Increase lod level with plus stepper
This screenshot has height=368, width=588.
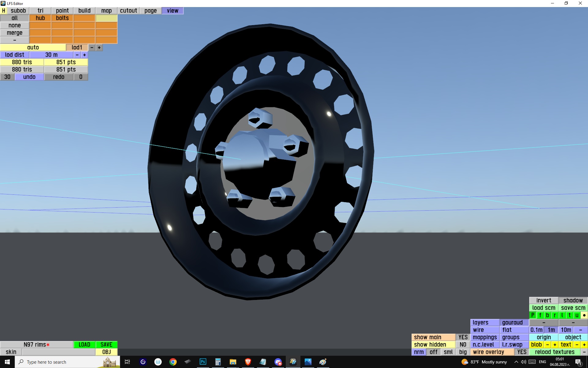coord(99,48)
